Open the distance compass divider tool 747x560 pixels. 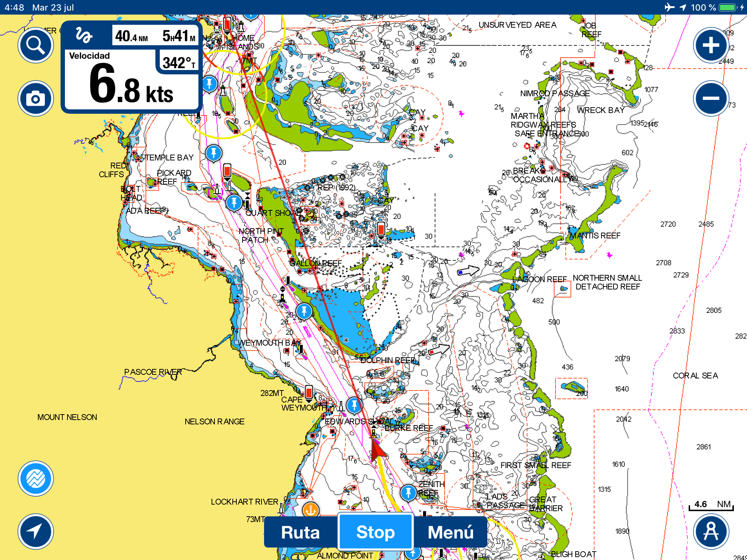[x=711, y=532]
